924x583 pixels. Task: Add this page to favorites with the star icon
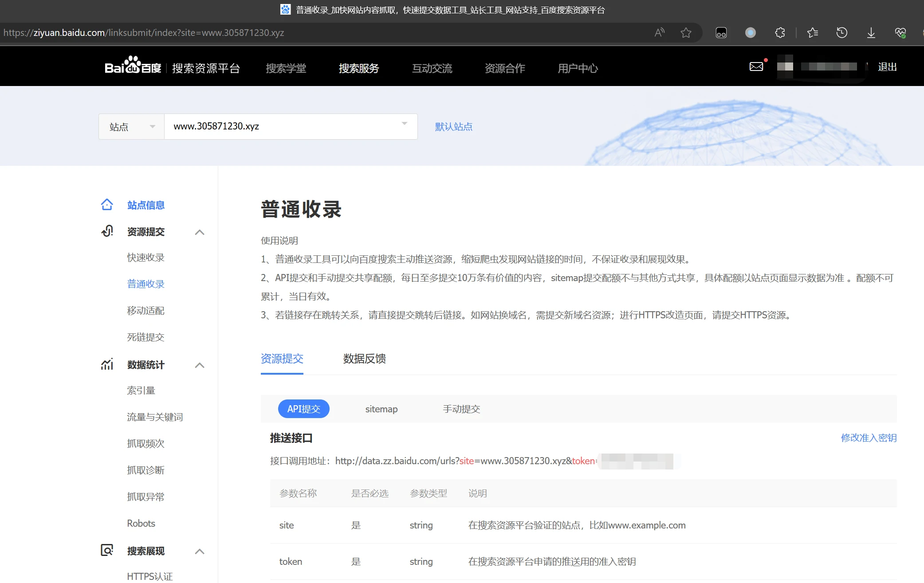point(686,32)
